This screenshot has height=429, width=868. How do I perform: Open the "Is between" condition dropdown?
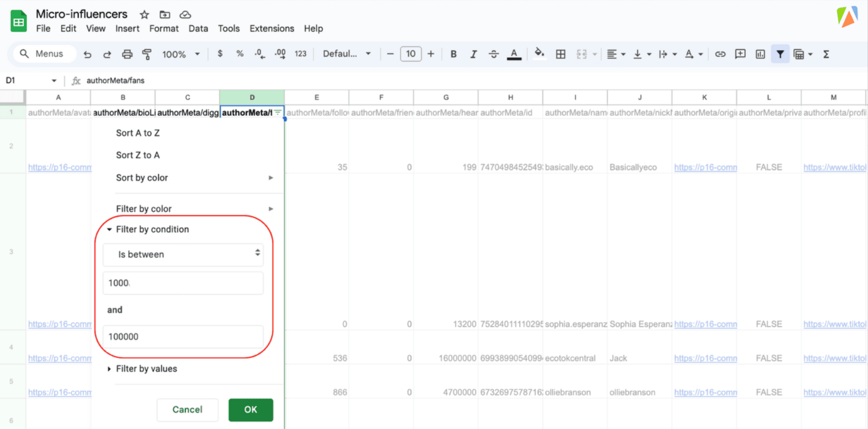(183, 254)
